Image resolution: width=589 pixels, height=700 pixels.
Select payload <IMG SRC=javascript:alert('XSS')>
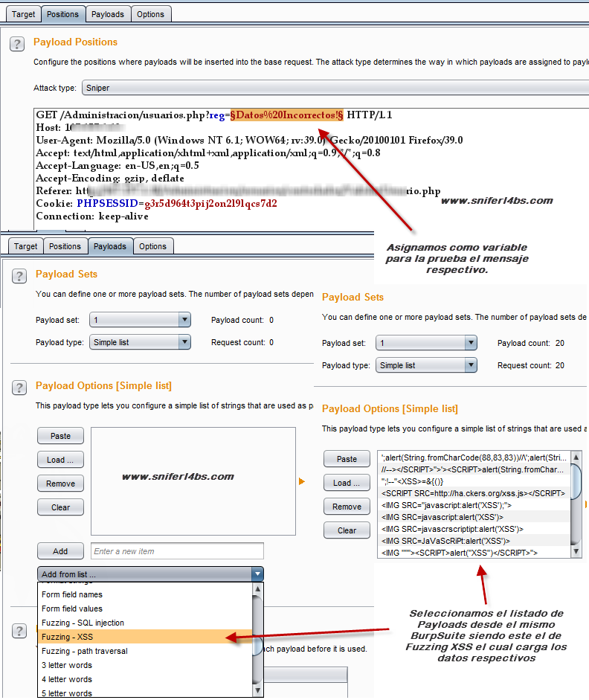[474, 517]
